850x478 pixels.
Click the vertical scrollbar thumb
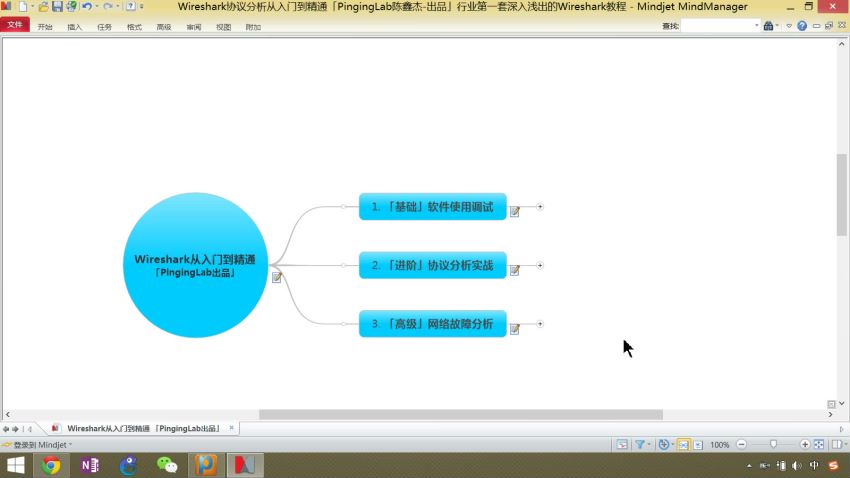841,195
